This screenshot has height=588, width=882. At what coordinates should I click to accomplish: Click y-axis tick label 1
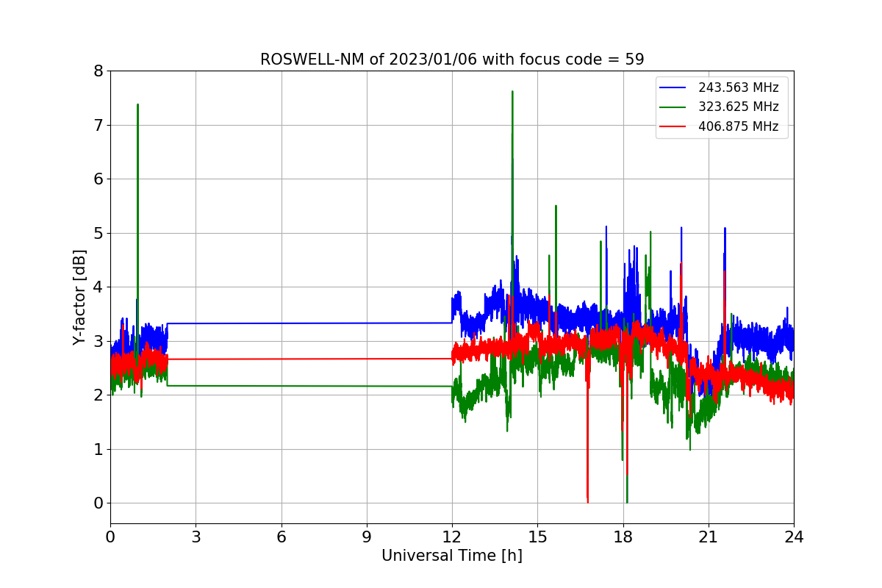coord(98,449)
